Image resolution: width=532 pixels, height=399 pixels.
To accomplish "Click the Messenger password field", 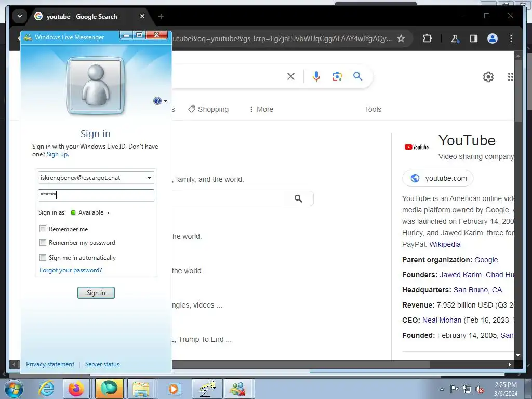I will pos(96,195).
